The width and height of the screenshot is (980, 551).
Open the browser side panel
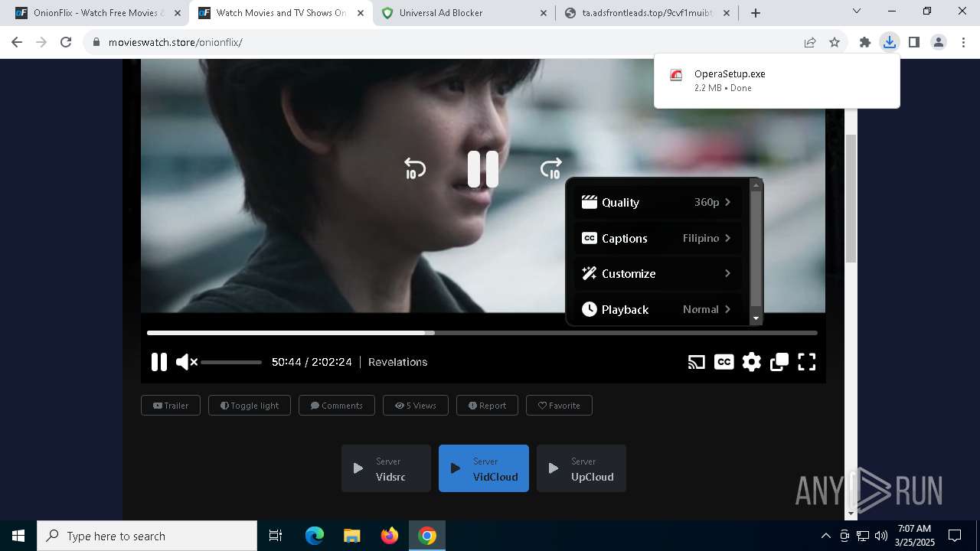[x=914, y=42]
